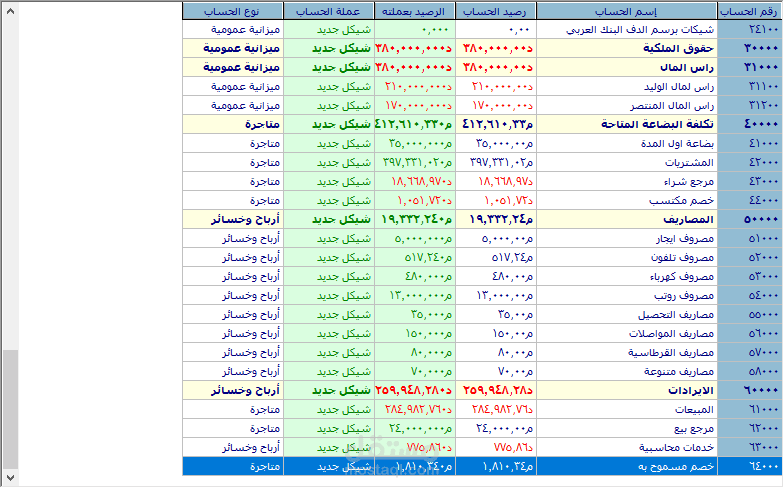784x488 pixels.
Task: Click the scrollbar down arrow
Action: pyautogui.click(x=10, y=478)
